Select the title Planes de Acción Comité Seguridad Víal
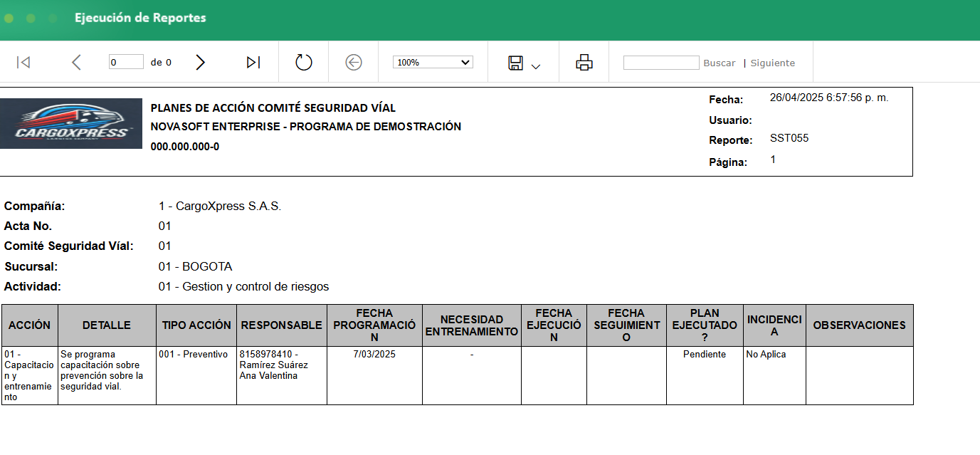The width and height of the screenshot is (980, 455). point(273,108)
